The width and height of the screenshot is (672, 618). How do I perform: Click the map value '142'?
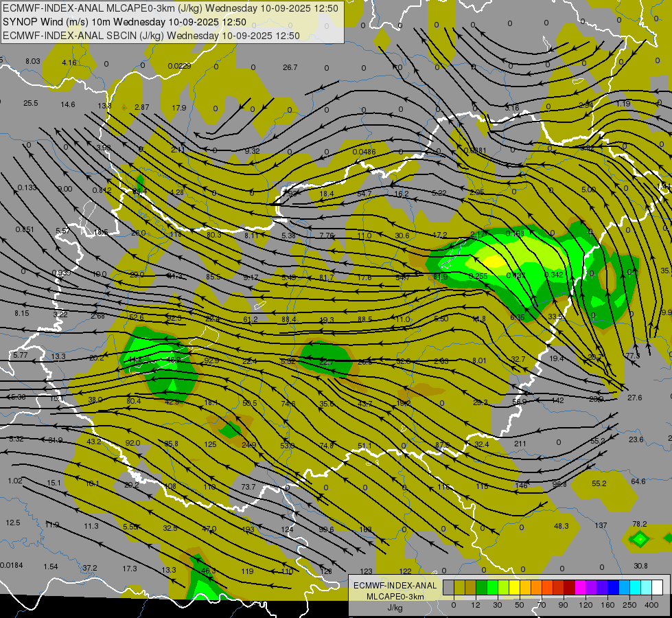point(557,400)
